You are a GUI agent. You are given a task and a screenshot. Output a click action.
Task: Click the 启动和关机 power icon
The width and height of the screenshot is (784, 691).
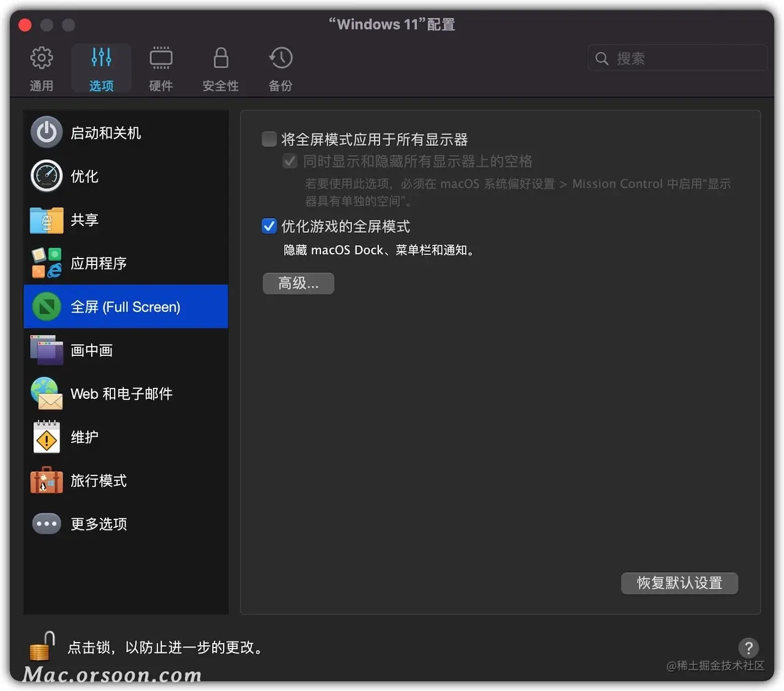[47, 132]
